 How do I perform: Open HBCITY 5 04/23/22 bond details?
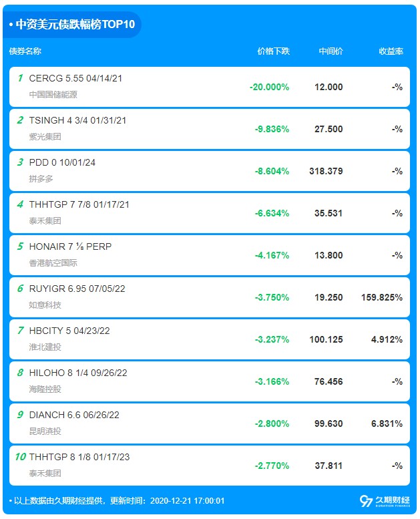click(71, 331)
